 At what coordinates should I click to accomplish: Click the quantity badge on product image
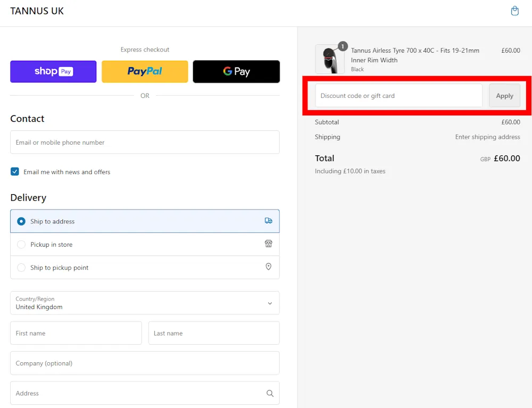(343, 46)
